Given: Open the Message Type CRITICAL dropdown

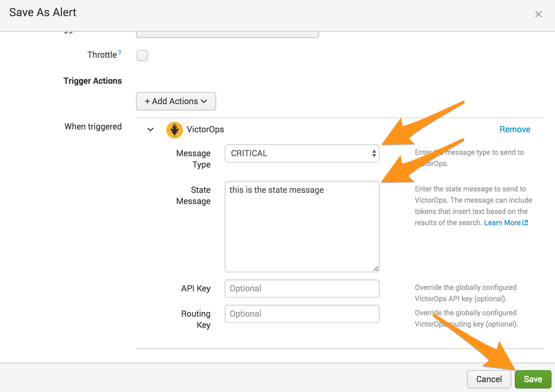Looking at the screenshot, I should (302, 153).
